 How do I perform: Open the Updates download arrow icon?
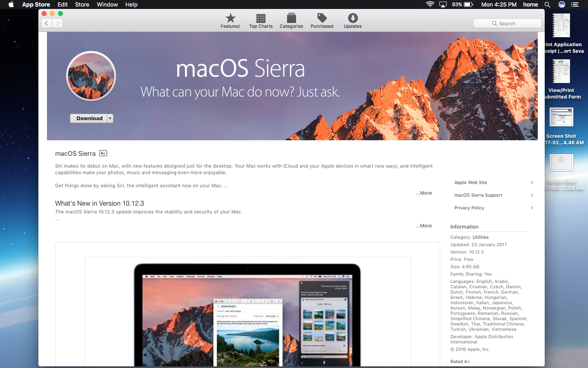click(x=353, y=18)
